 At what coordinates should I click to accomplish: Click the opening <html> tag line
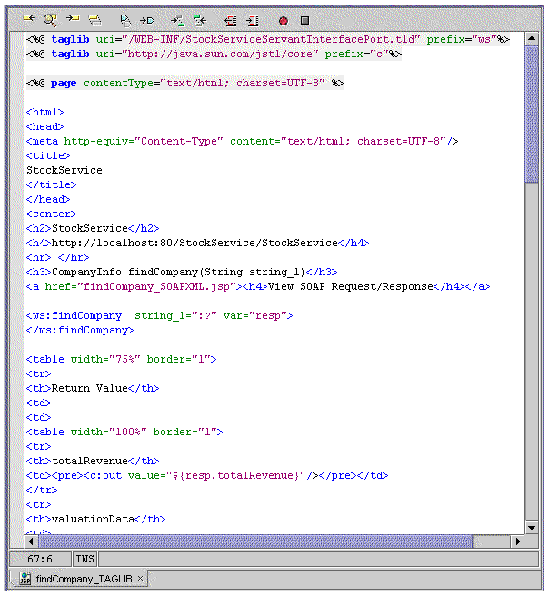click(45, 112)
